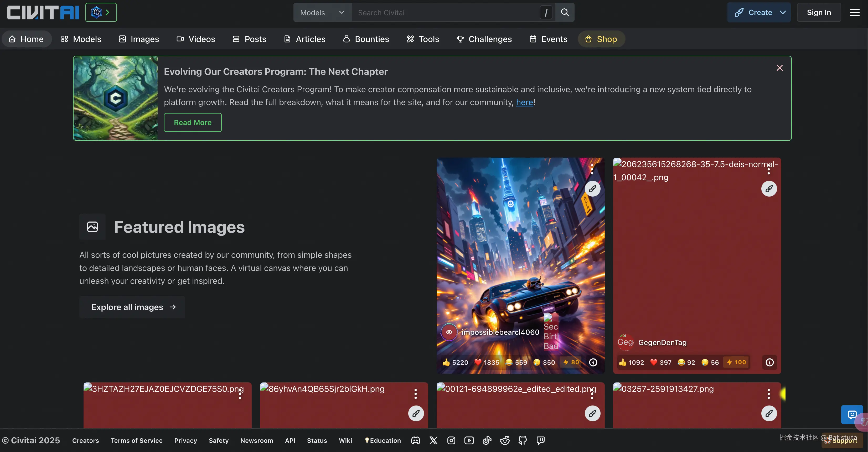Click the search magnifier icon
This screenshot has height=452, width=868.
point(565,12)
